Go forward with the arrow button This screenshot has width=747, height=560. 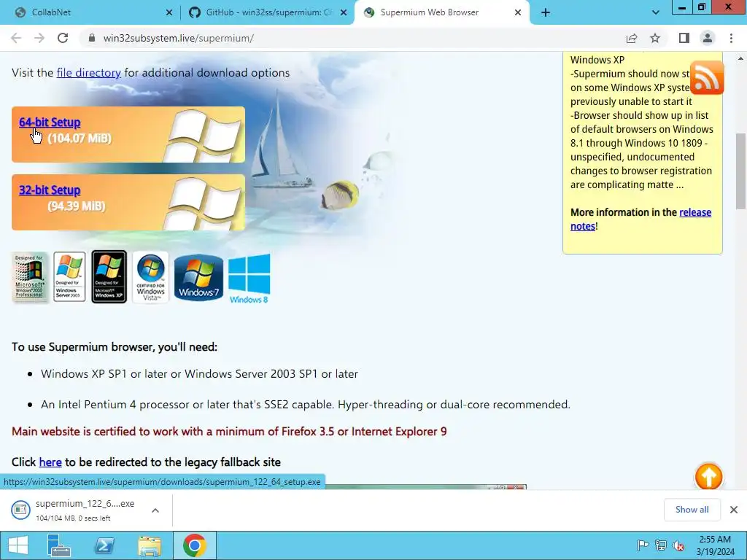tap(39, 38)
